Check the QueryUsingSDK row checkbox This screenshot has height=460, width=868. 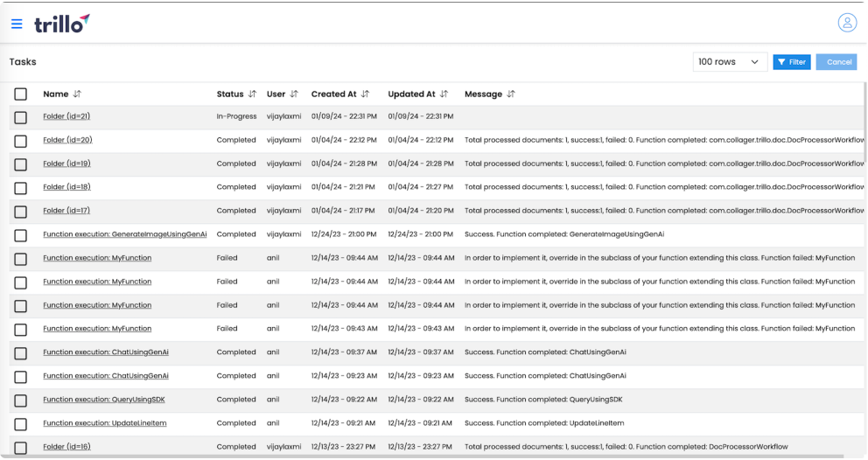[20, 401]
